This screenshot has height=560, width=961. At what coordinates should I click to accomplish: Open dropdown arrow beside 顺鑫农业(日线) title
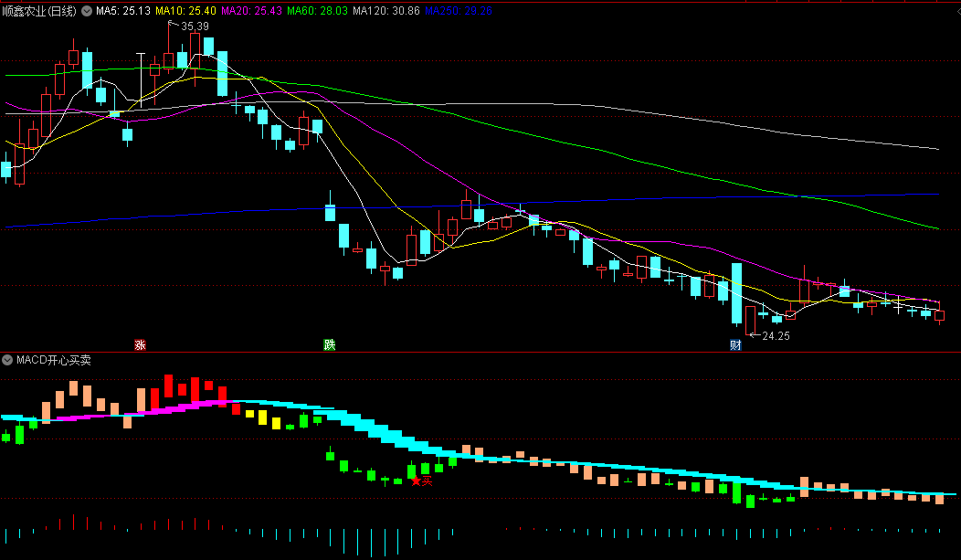[x=87, y=11]
